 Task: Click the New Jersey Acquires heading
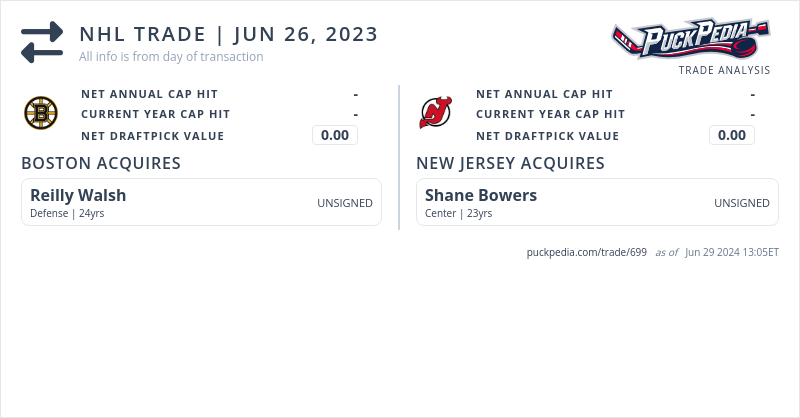pyautogui.click(x=510, y=163)
